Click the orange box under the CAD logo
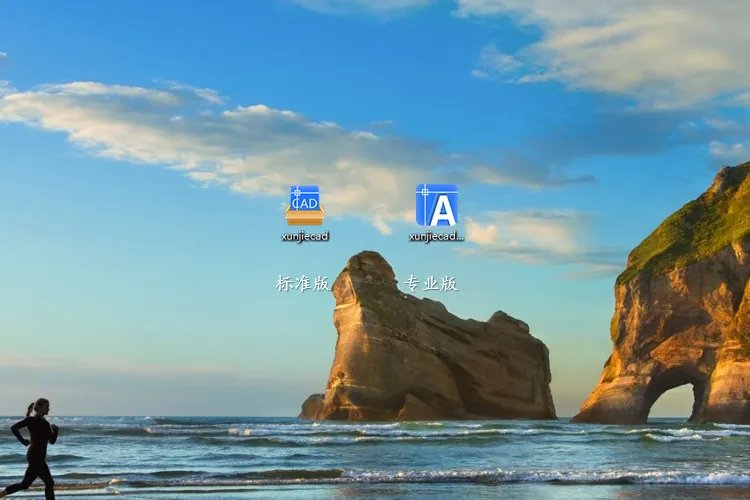The image size is (750, 500). (x=305, y=217)
